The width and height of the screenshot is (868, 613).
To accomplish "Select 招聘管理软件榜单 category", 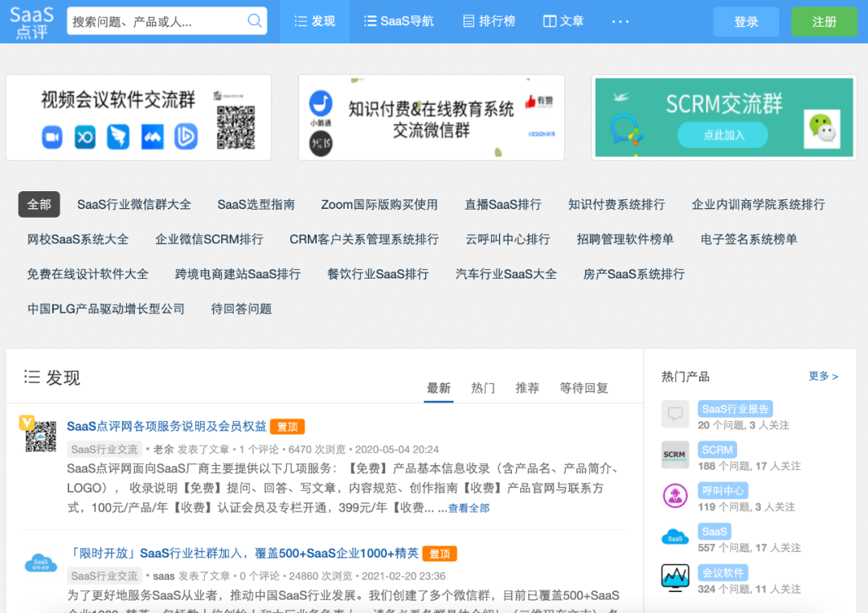I will pyautogui.click(x=625, y=239).
